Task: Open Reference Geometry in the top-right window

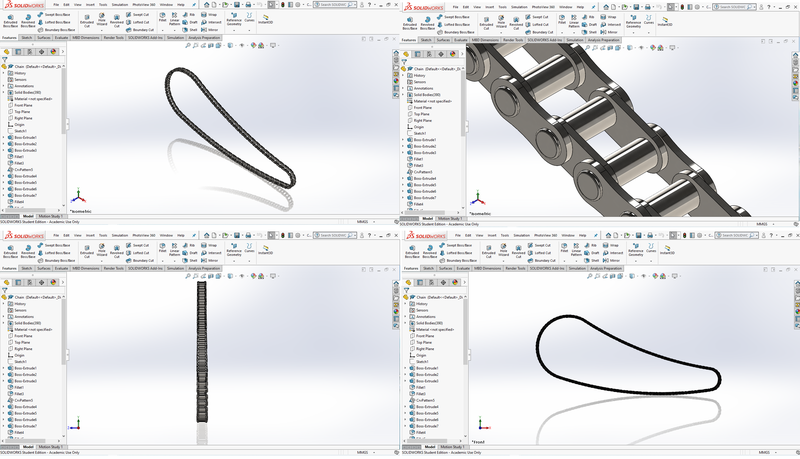Action: click(633, 20)
